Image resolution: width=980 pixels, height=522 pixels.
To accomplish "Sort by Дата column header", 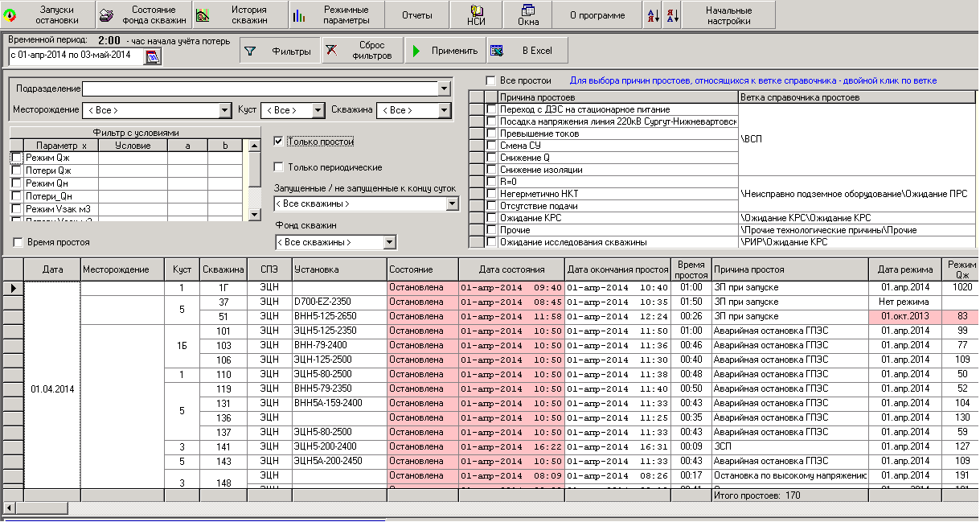I will point(52,269).
